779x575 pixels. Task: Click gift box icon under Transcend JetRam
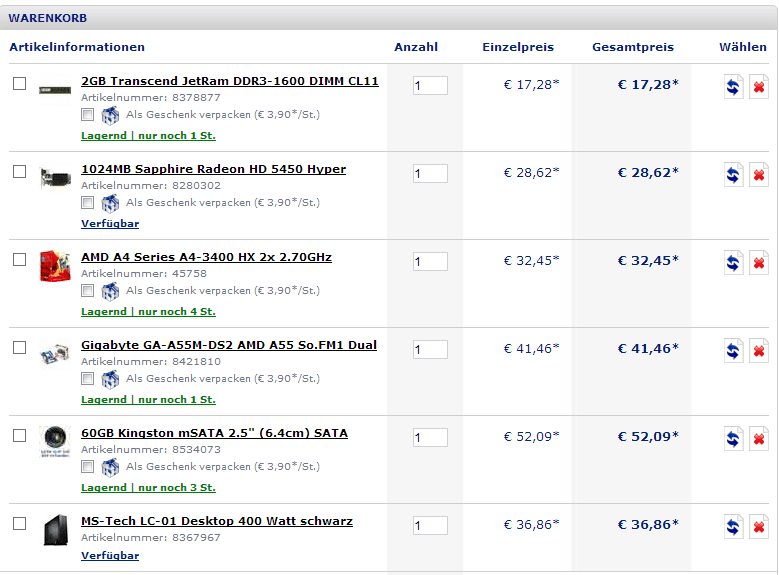(110, 115)
